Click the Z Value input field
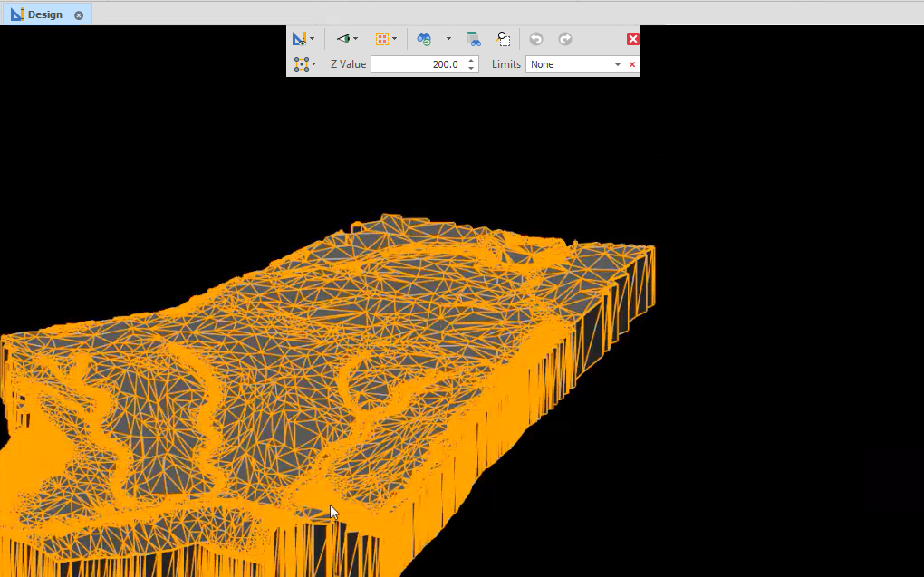924x577 pixels. 417,64
